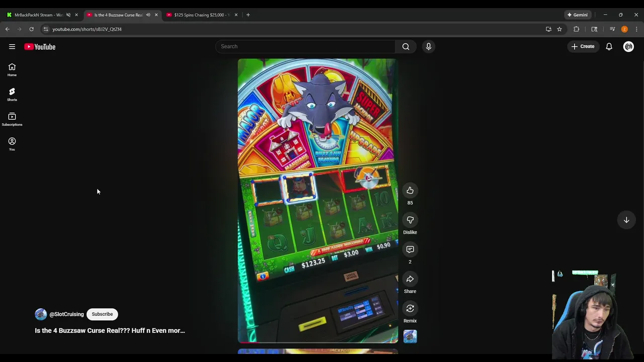Reload the browser page
The image size is (644, 362).
pyautogui.click(x=31, y=29)
